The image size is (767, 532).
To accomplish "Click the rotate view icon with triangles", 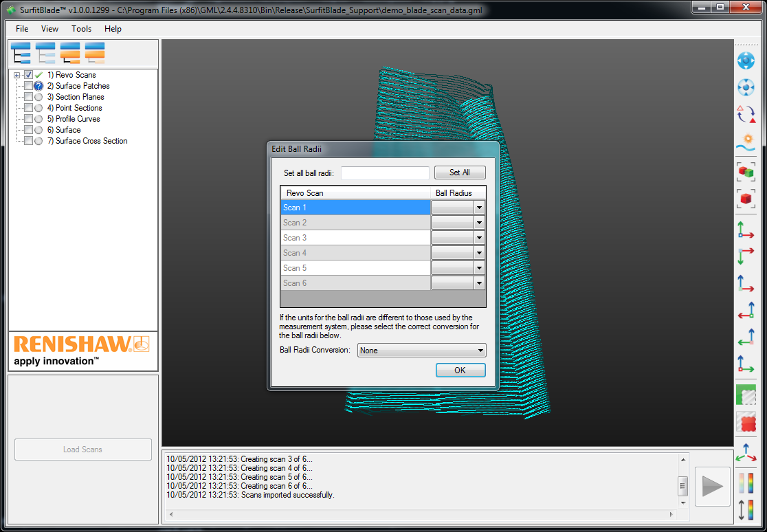I will pos(746,114).
